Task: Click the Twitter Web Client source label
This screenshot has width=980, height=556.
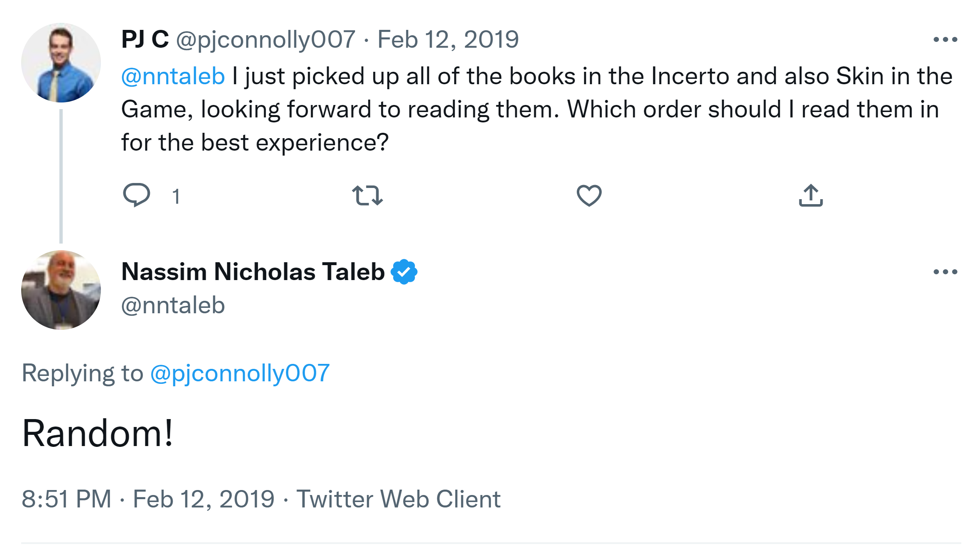Action: point(398,499)
